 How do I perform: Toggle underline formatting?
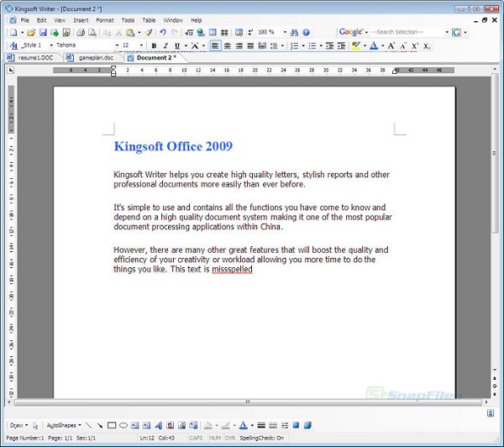click(x=177, y=46)
